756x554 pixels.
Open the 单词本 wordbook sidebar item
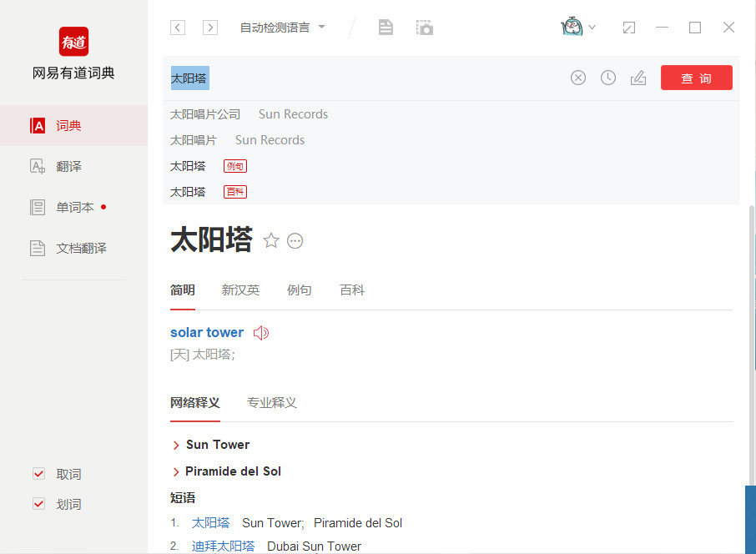tap(73, 207)
